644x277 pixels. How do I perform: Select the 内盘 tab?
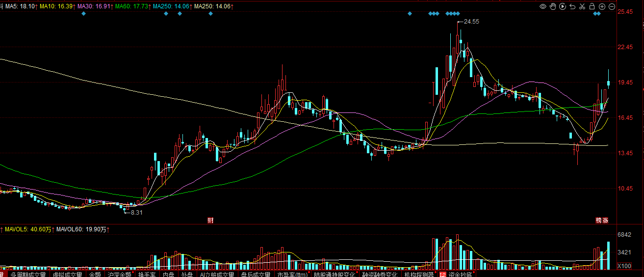pyautogui.click(x=168, y=274)
